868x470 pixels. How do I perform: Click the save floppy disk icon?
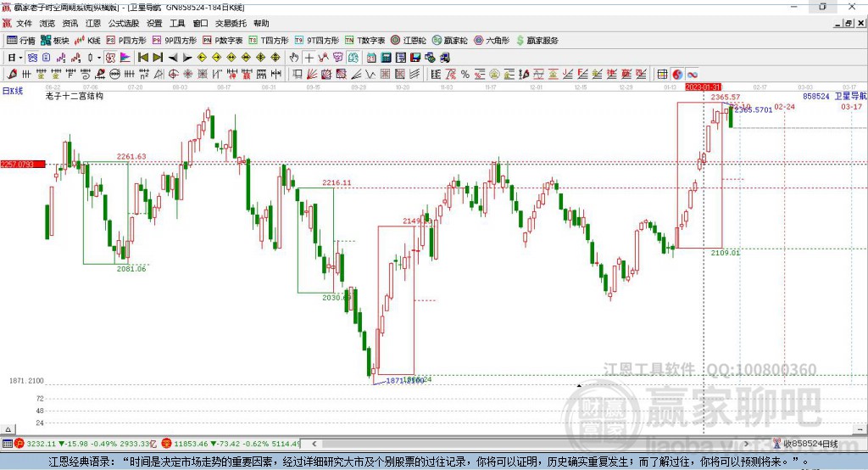pyautogui.click(x=416, y=58)
